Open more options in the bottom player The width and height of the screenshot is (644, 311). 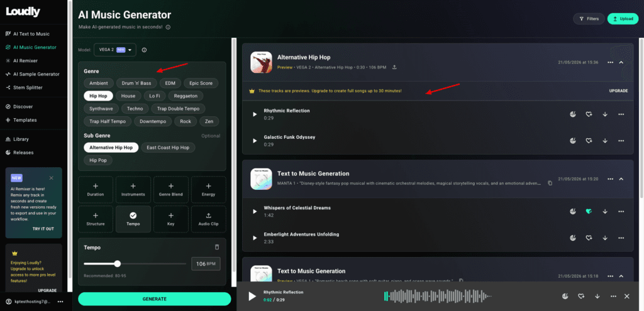pos(613,296)
